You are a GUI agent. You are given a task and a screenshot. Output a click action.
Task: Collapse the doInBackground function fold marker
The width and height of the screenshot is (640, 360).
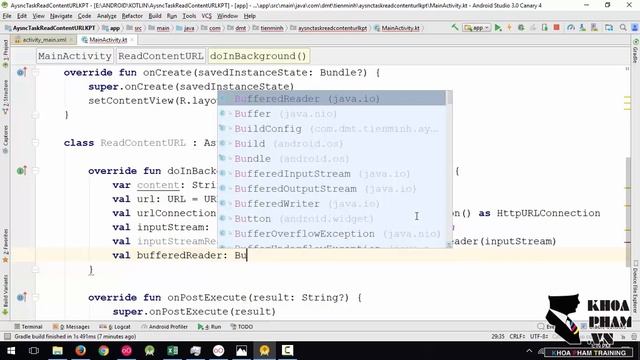[36, 171]
